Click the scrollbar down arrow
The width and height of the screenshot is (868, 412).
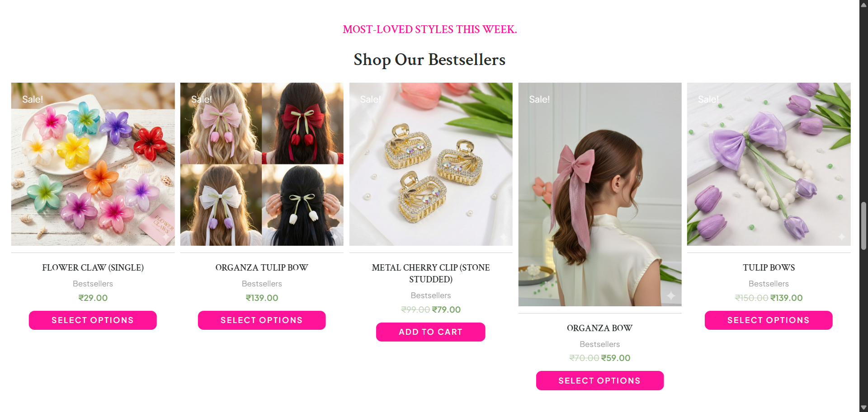[x=863, y=407]
